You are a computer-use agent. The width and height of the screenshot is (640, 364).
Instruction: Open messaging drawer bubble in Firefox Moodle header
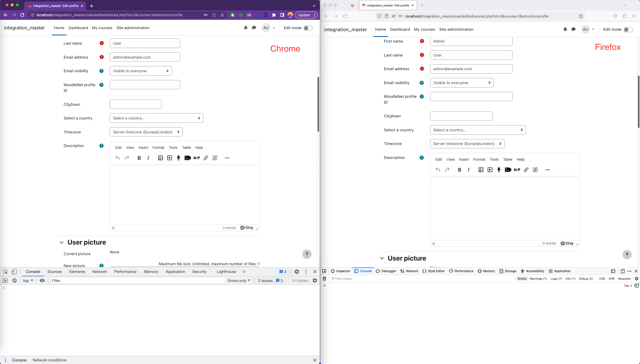[573, 29]
